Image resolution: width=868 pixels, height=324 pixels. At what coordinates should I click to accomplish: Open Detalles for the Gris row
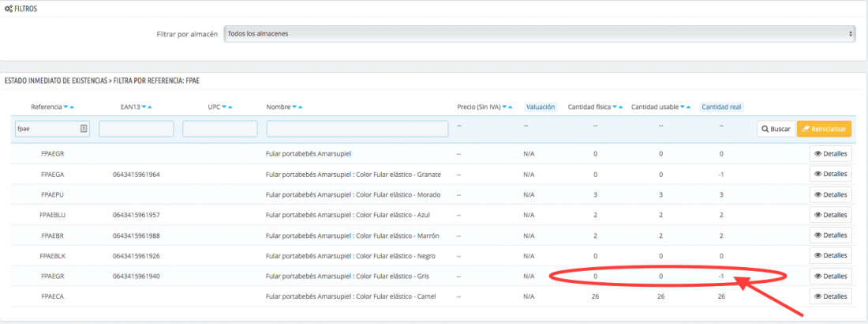[x=830, y=276]
